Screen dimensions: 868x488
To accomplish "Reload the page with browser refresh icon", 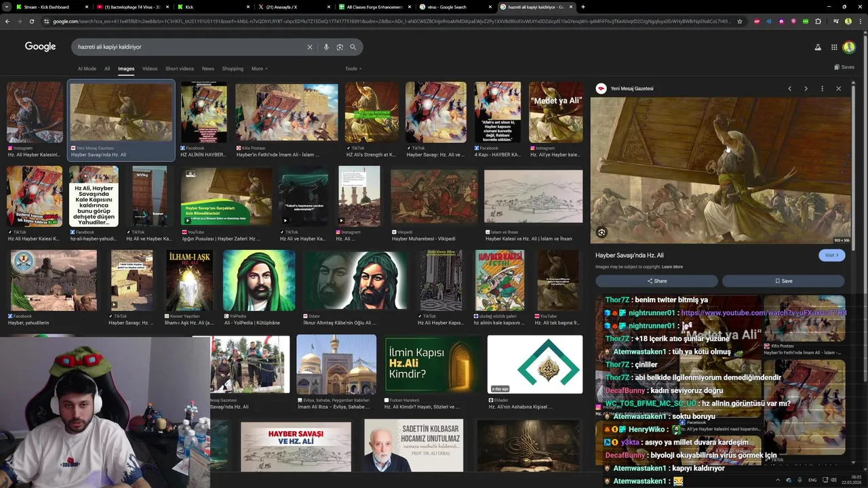I will [x=31, y=21].
